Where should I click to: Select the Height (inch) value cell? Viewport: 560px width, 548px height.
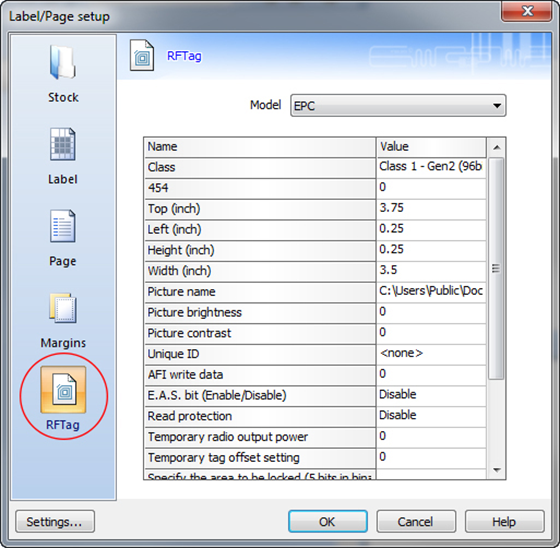(x=431, y=251)
